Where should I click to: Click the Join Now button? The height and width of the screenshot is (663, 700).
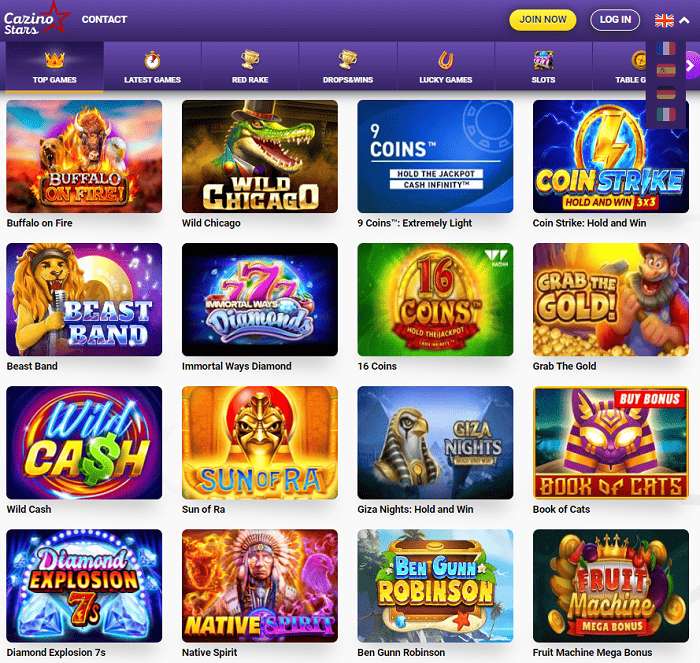coord(542,20)
